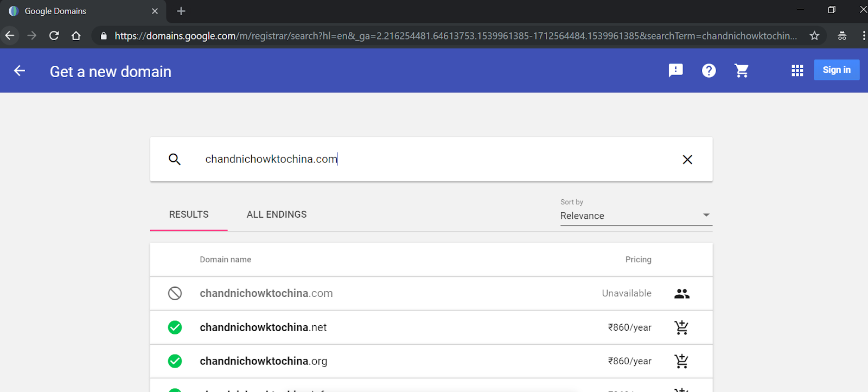Click the address bar URL
Screen dimensions: 868x392
456,36
